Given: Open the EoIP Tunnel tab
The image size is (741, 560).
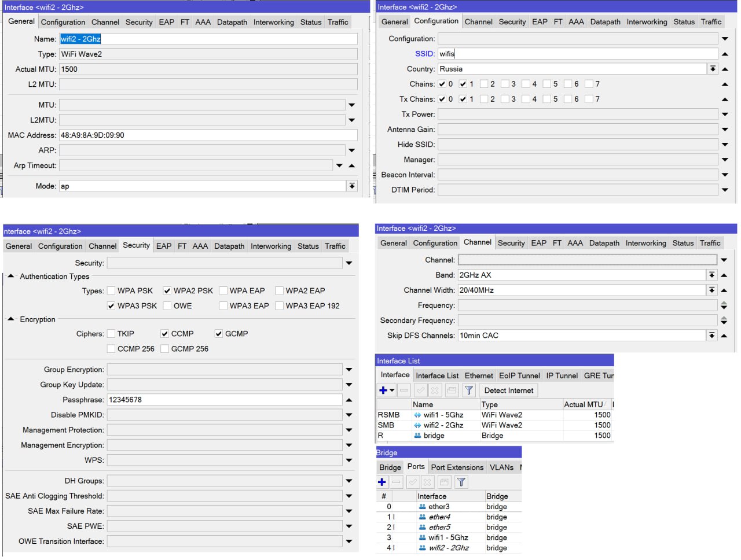Looking at the screenshot, I should click(519, 375).
